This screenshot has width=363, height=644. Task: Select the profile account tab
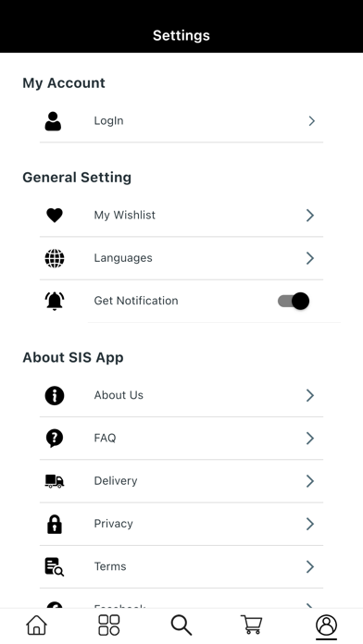pyautogui.click(x=326, y=625)
